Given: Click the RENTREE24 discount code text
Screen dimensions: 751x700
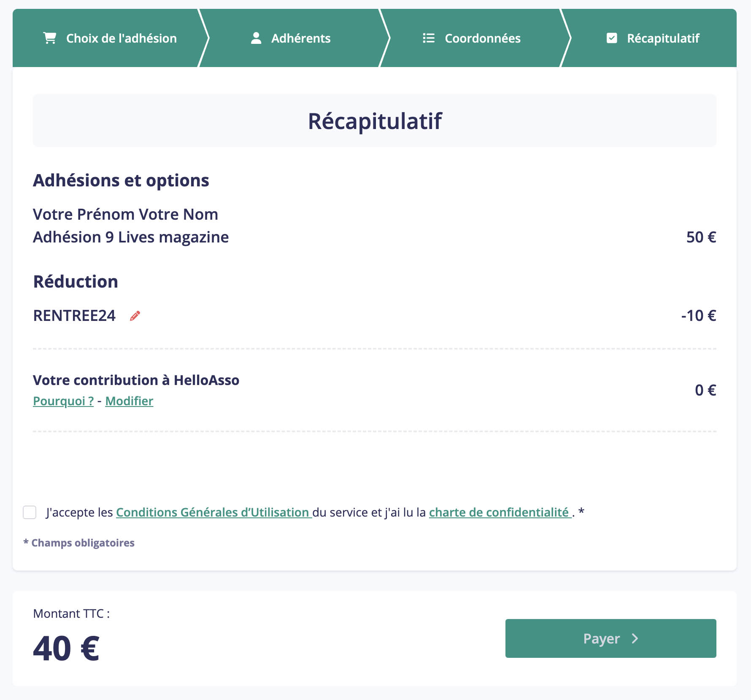Looking at the screenshot, I should [x=74, y=316].
